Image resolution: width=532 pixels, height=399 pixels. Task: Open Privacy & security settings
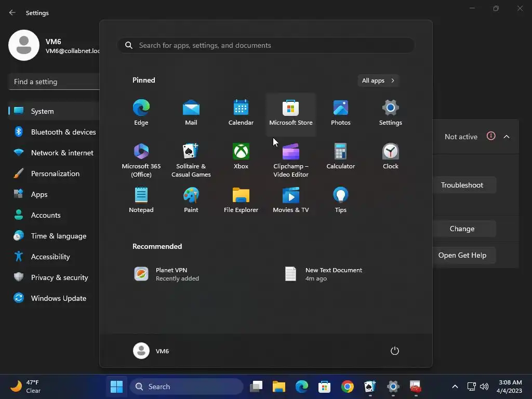[54, 277]
